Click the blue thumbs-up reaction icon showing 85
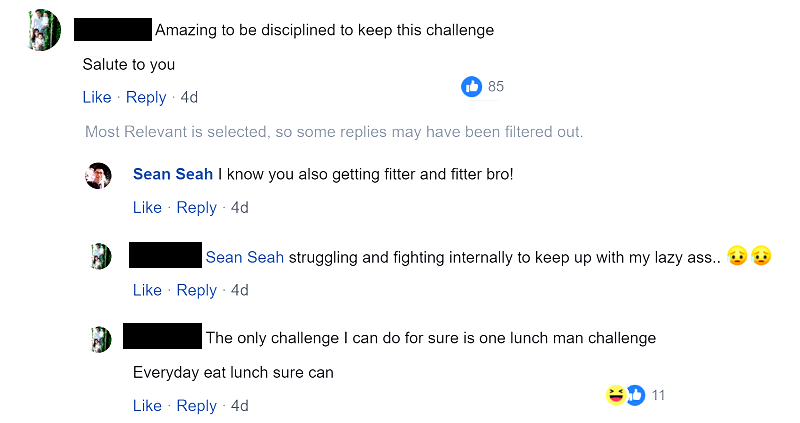 tap(472, 87)
